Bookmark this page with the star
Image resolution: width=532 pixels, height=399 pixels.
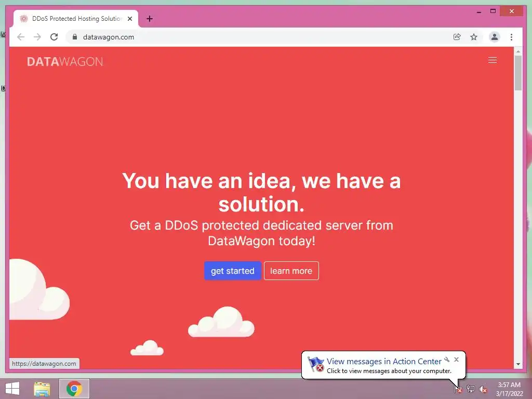tap(474, 37)
